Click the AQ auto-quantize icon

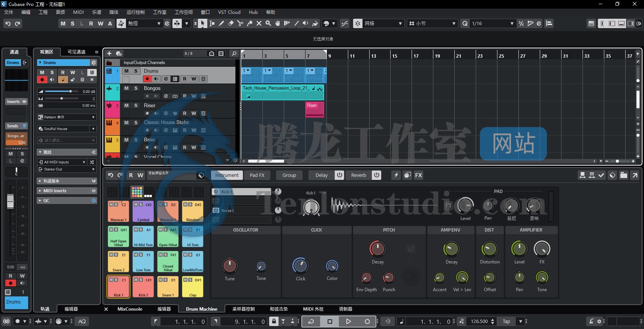(82, 321)
